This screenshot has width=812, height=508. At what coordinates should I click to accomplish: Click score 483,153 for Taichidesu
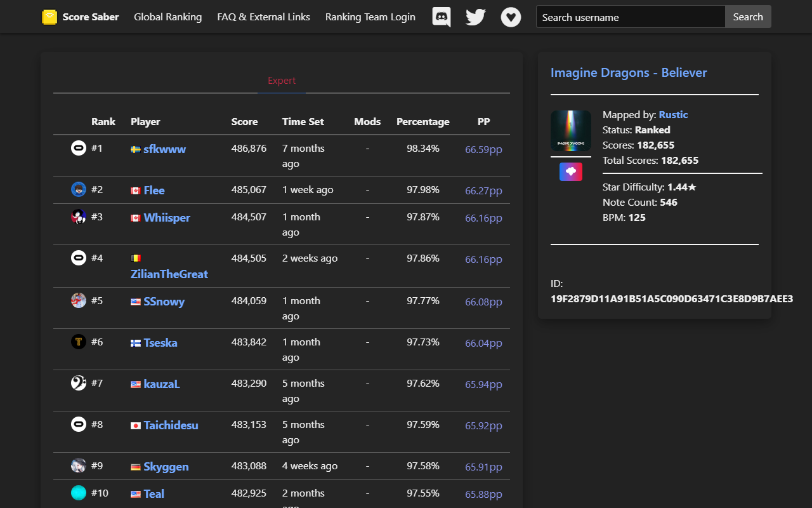[249, 425]
